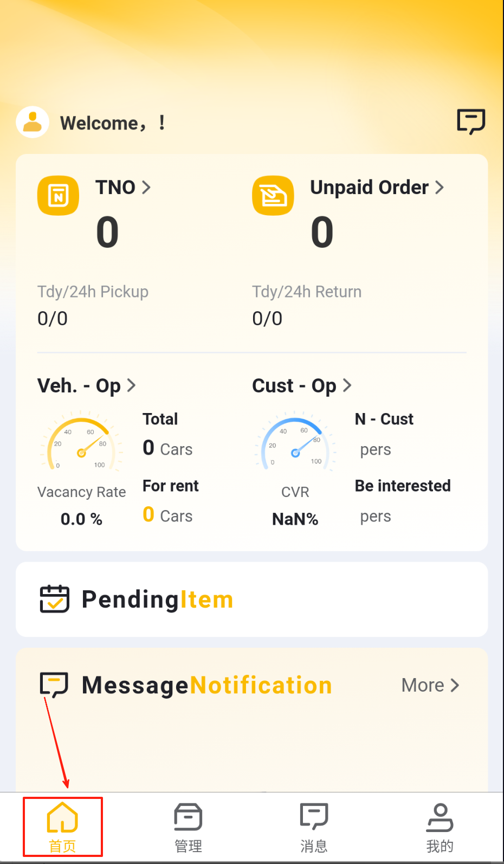Switch to the 消息 tab

[314, 827]
